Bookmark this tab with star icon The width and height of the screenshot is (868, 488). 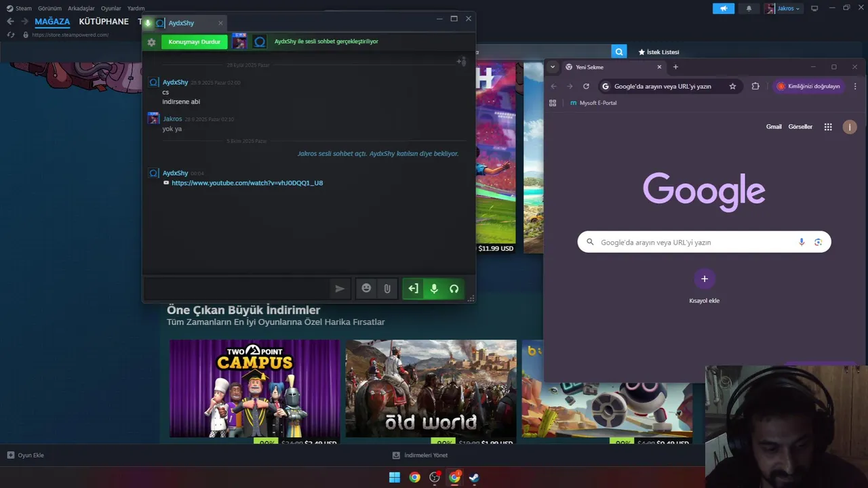(x=732, y=86)
